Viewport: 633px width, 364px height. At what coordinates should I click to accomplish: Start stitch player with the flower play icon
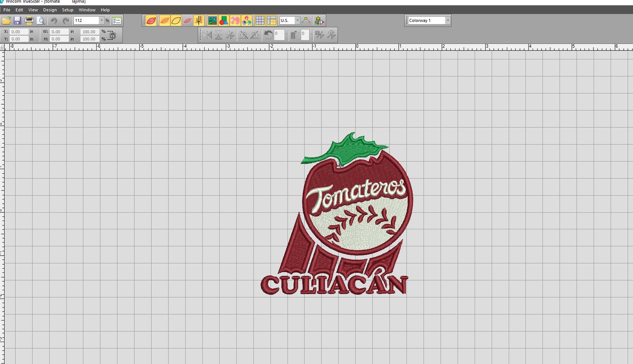coord(319,20)
